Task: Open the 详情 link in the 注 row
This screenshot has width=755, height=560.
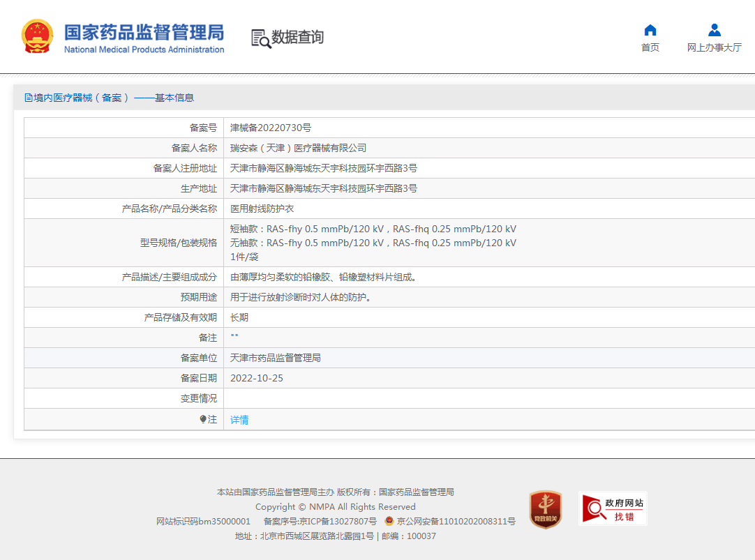Action: (239, 419)
